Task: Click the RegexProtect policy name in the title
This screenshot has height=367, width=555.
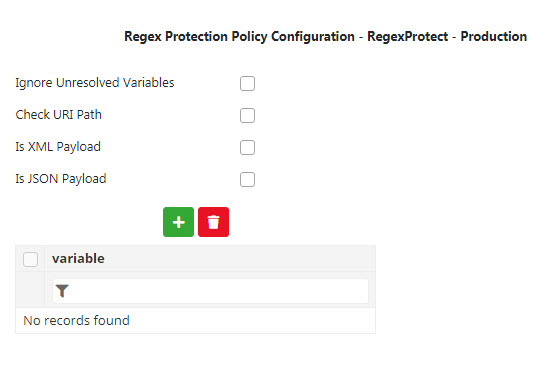Action: point(408,36)
